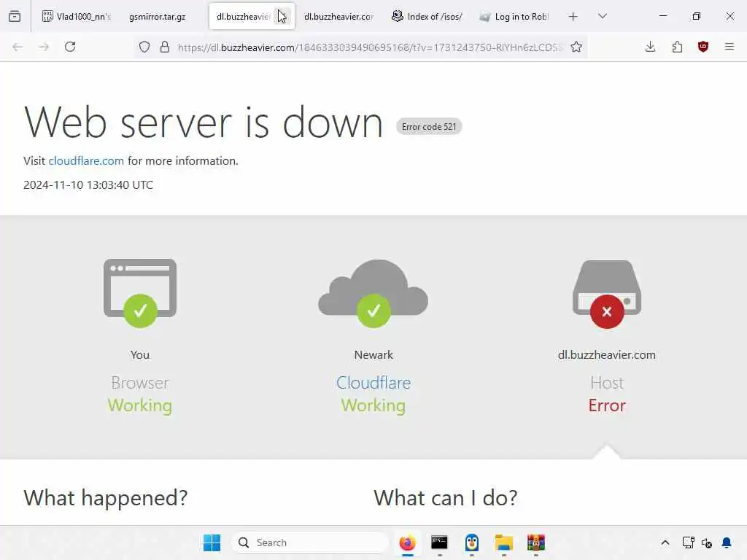Screen dimensions: 747x560
Task: Open the notifications bell icon
Action: coord(727,542)
